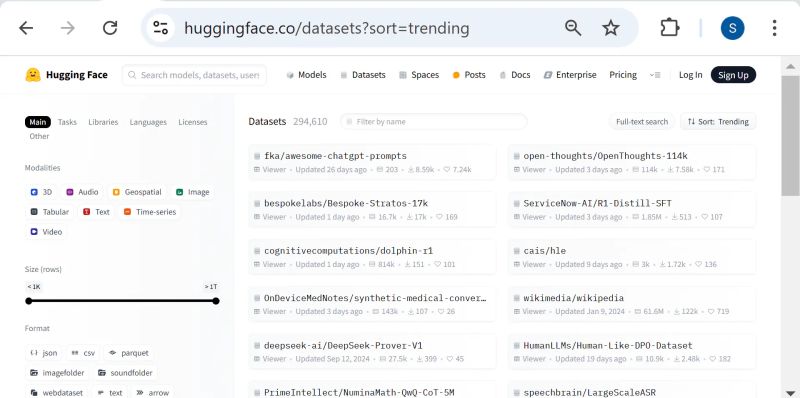Open bespokelabs/Bespoke-Stratos-17k dataset

pyautogui.click(x=372, y=209)
